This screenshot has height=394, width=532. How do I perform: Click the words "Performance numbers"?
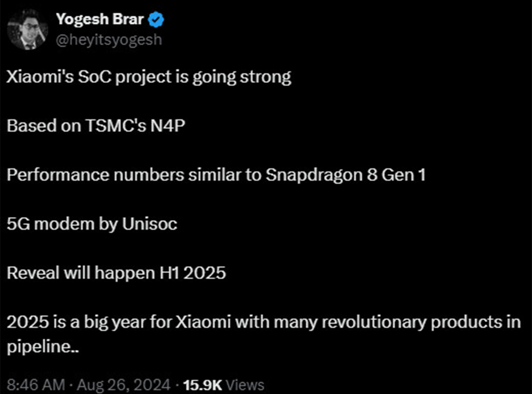pos(95,176)
